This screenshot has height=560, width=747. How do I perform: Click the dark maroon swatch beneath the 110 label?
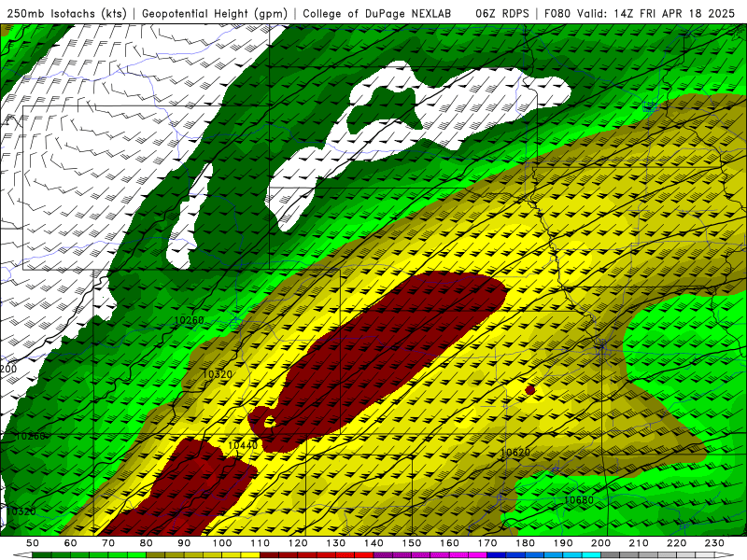click(269, 555)
